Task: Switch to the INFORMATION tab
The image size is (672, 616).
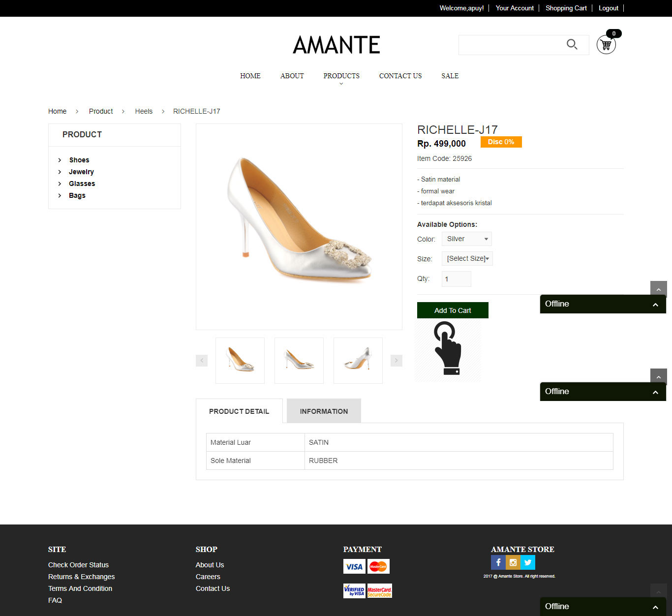Action: (324, 411)
